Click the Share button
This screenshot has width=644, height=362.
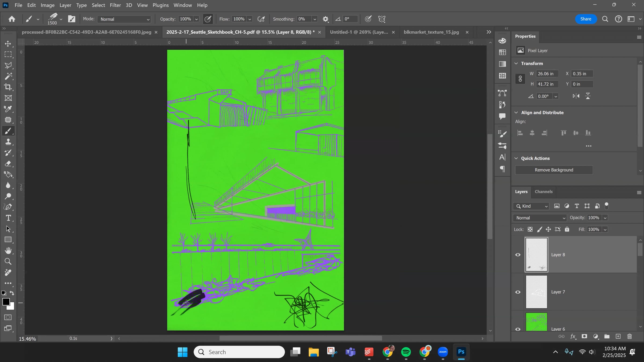pyautogui.click(x=586, y=19)
